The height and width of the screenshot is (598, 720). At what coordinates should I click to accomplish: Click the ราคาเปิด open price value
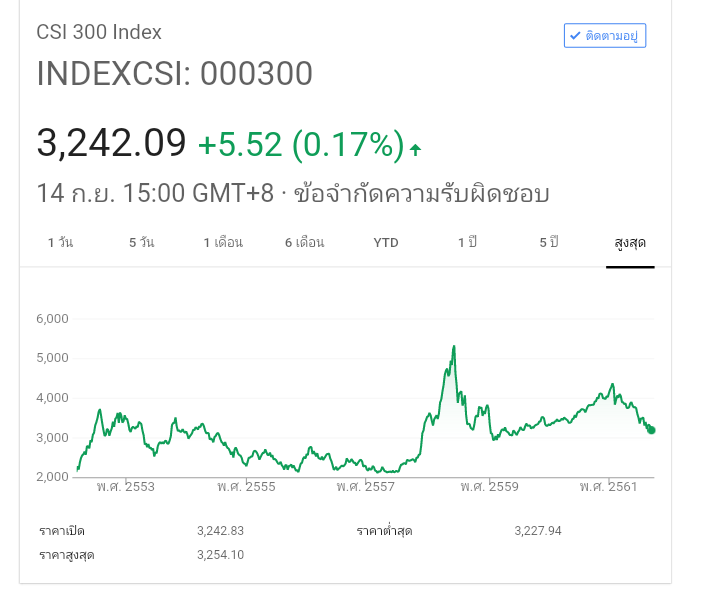point(220,531)
